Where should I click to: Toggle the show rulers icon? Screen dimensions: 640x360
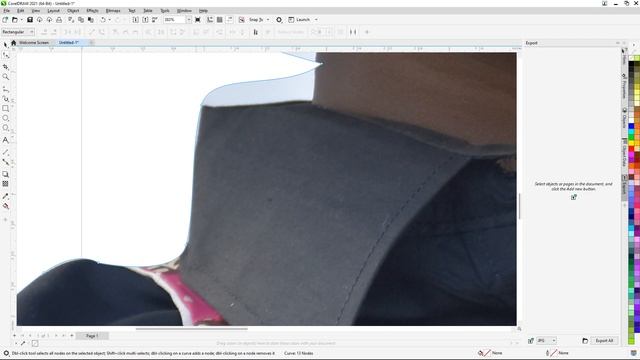click(210, 20)
